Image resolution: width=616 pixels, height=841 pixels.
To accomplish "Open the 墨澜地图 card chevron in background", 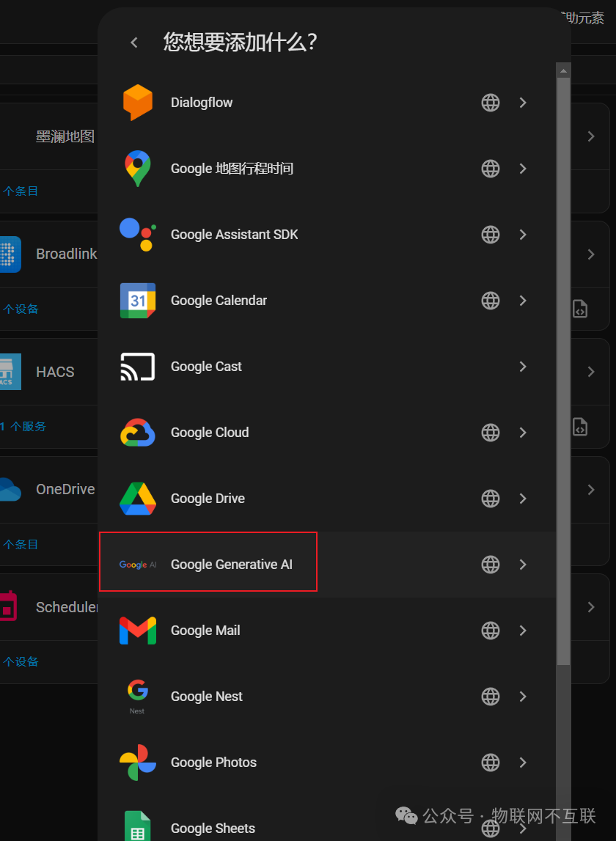I will click(x=591, y=136).
